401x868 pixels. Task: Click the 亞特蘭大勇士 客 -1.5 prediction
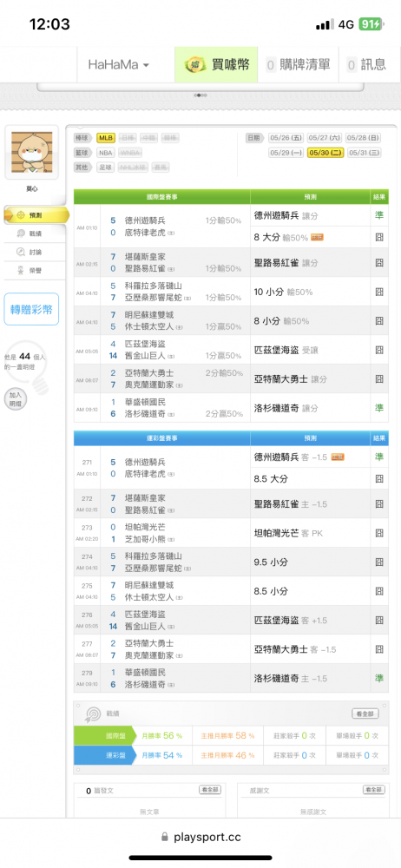coord(295,649)
